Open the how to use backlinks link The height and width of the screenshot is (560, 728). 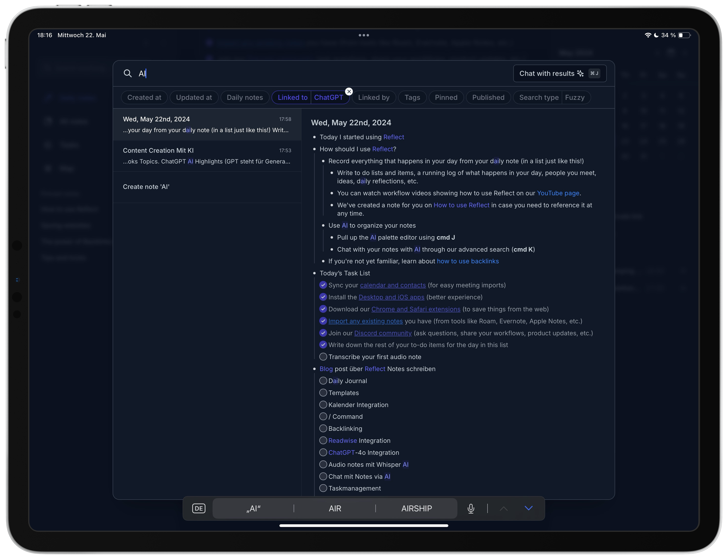tap(468, 261)
